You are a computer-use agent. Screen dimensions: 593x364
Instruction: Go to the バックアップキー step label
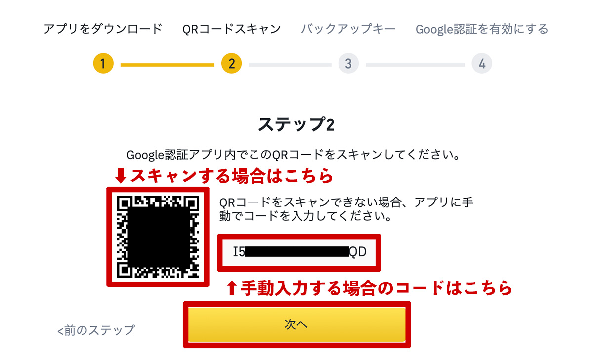[348, 29]
